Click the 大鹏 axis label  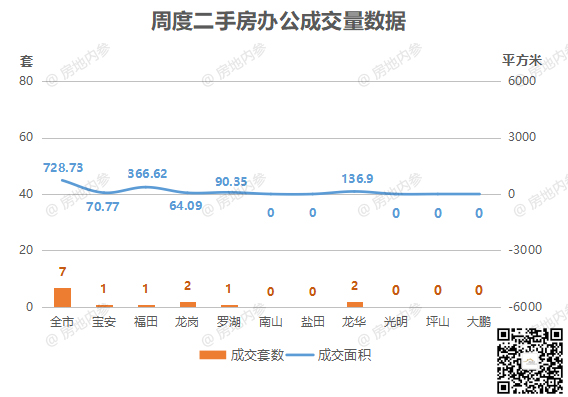(479, 322)
